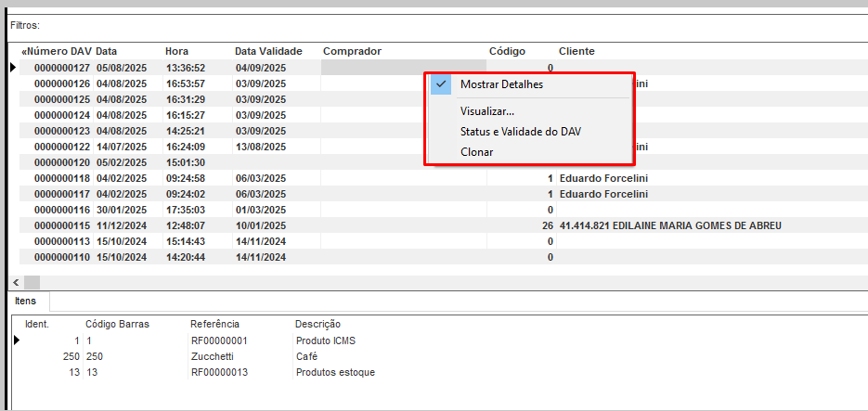Click the horizontal scrollbar left arrow
868x411 pixels.
click(x=16, y=281)
